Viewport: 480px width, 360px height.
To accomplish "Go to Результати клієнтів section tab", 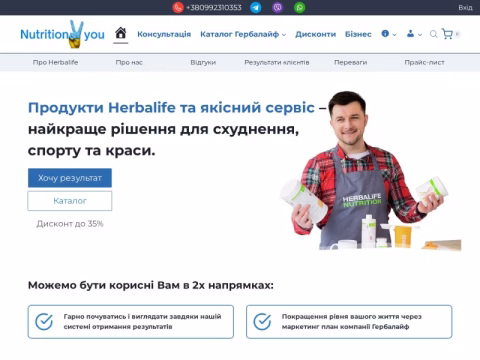I will 277,62.
